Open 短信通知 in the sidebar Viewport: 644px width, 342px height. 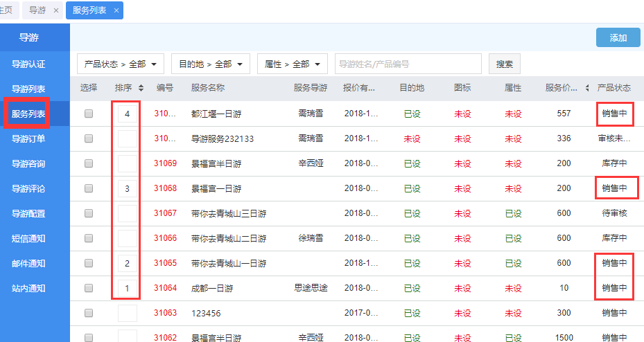[x=28, y=238]
